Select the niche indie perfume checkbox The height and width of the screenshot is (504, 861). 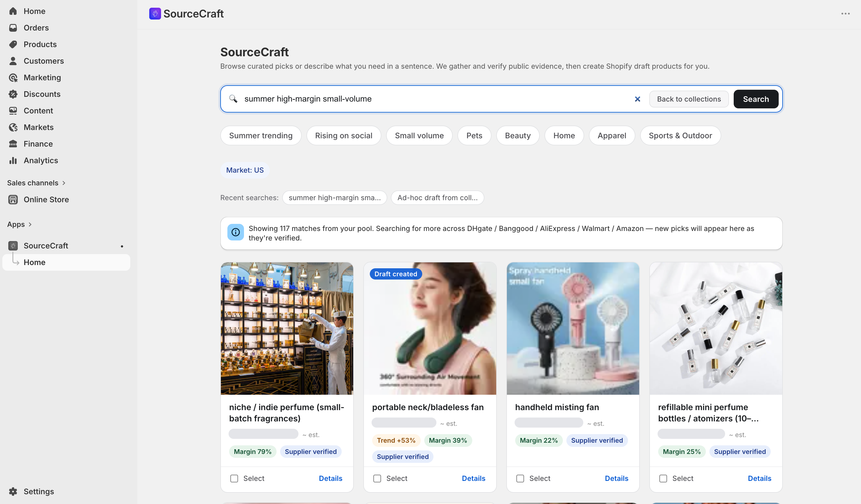click(x=234, y=478)
